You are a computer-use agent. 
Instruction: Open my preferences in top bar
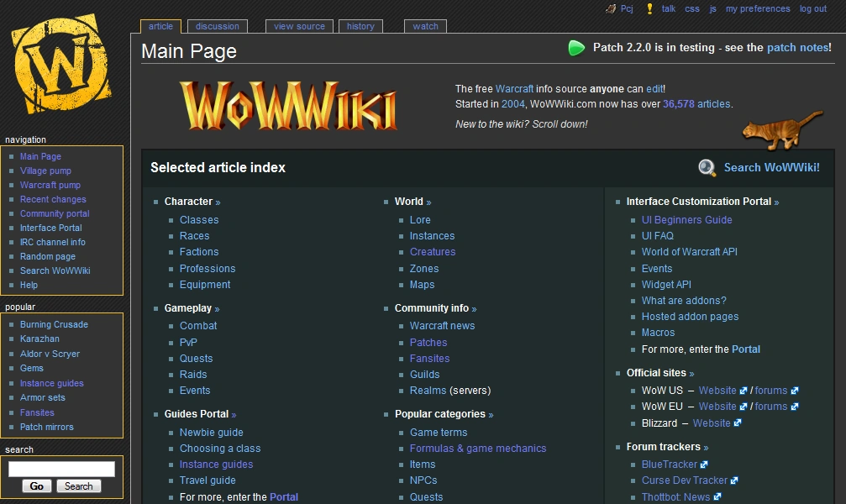[x=758, y=8]
